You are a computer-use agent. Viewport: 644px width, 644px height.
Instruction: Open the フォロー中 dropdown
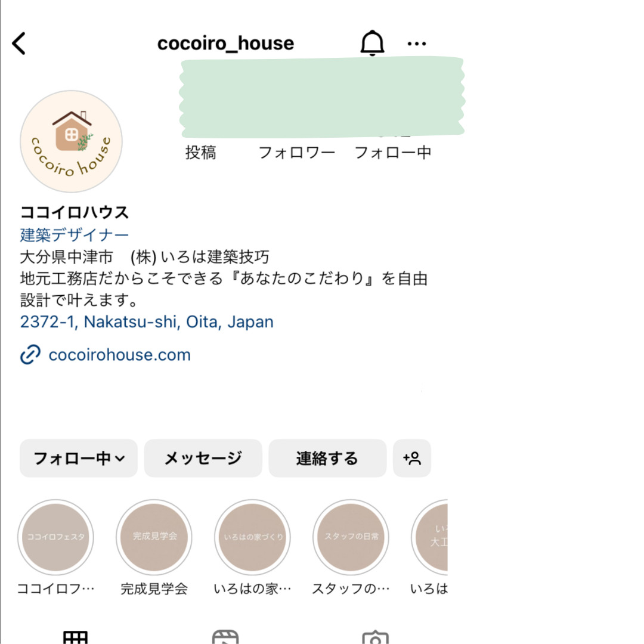coord(78,459)
